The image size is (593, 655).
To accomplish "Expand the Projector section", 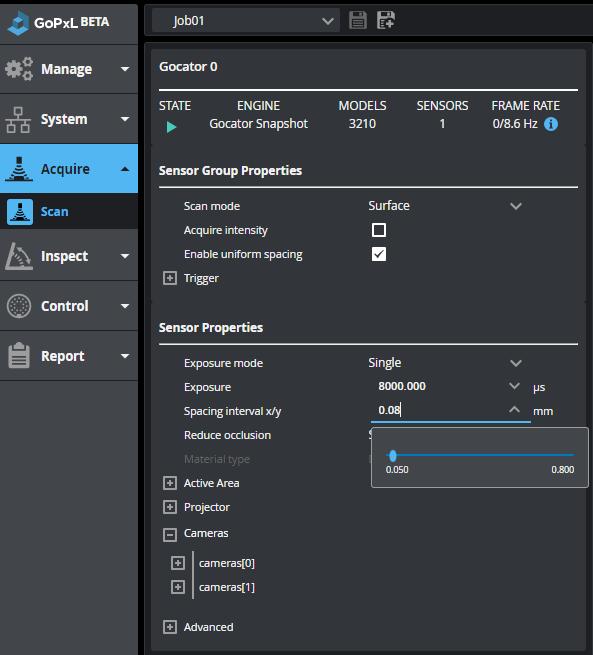I will click(x=170, y=507).
